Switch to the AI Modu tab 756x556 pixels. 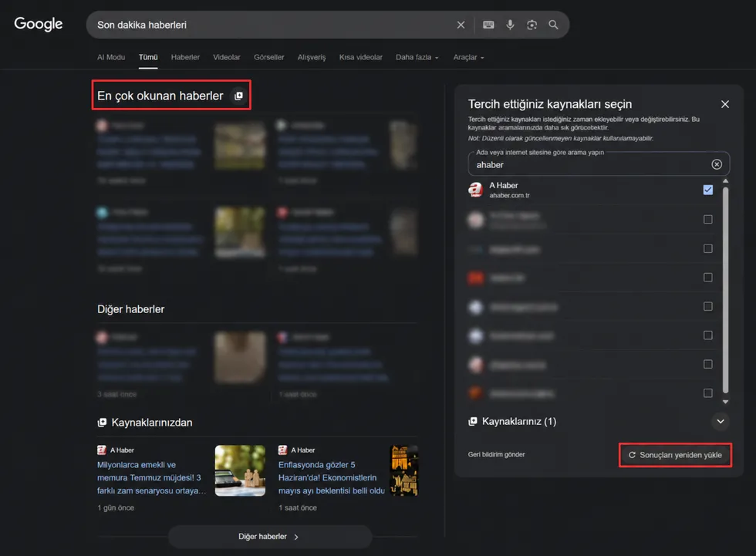click(111, 57)
